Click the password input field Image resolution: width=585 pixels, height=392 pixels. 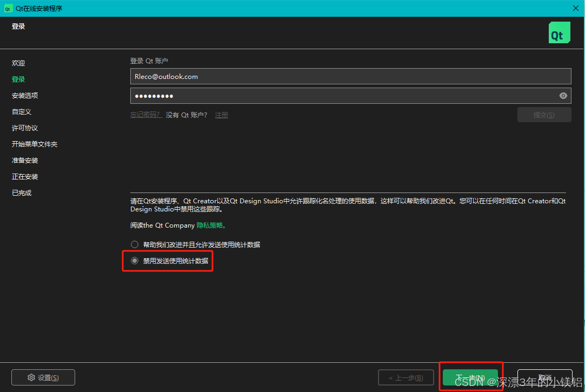pyautogui.click(x=350, y=96)
